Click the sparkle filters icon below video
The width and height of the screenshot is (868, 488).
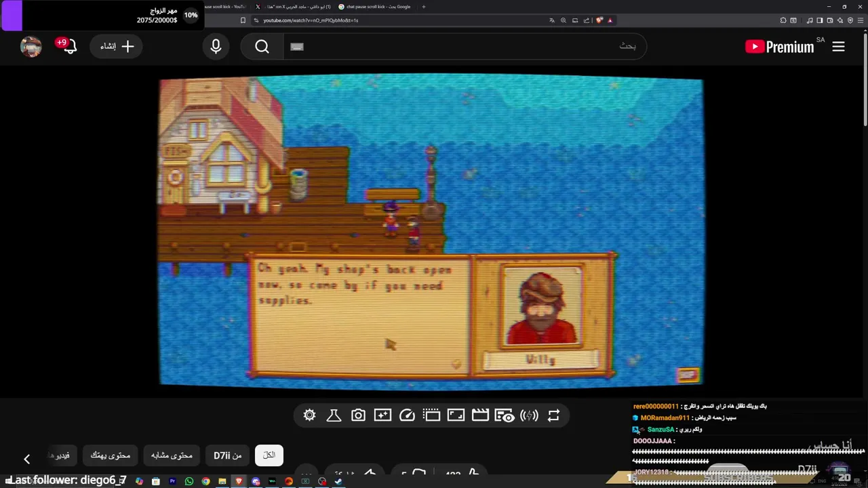(382, 415)
